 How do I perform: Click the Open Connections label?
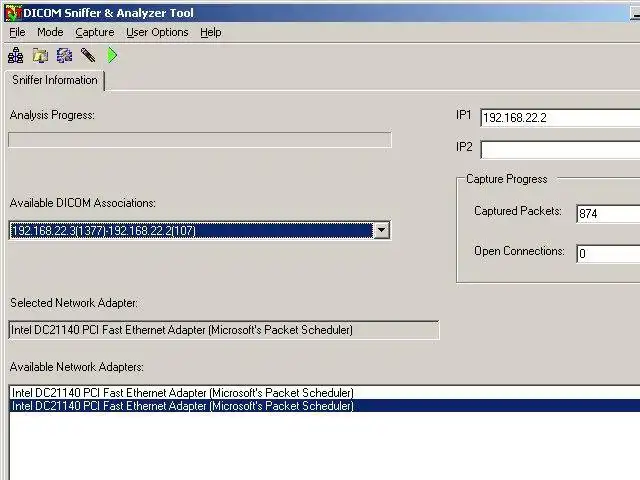[519, 251]
